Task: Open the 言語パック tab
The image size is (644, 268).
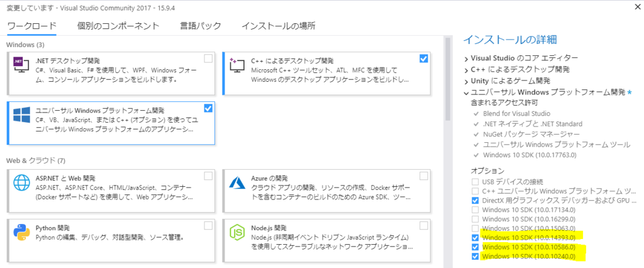Action: tap(201, 26)
